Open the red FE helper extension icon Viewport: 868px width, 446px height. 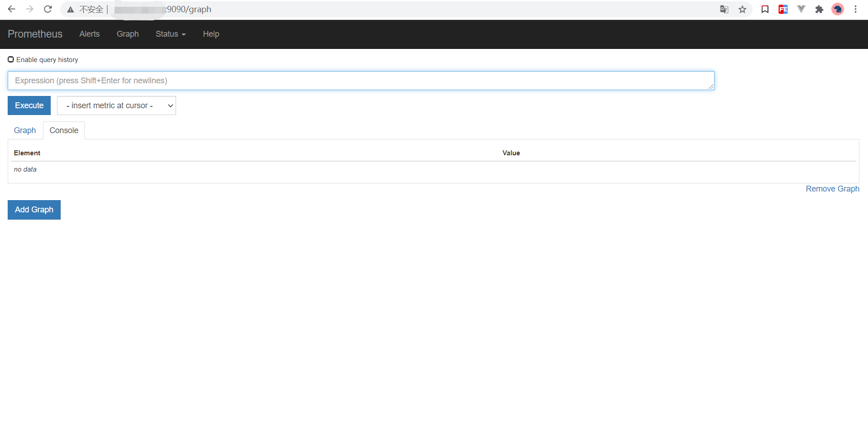[783, 9]
